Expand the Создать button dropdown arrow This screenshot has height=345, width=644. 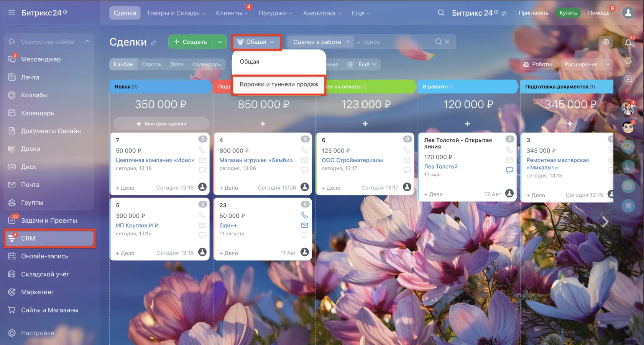(x=220, y=42)
